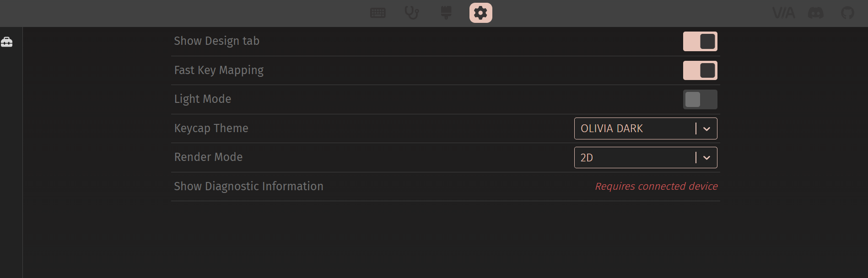Expand the Render Mode dropdown arrow
868x278 pixels.
706,158
